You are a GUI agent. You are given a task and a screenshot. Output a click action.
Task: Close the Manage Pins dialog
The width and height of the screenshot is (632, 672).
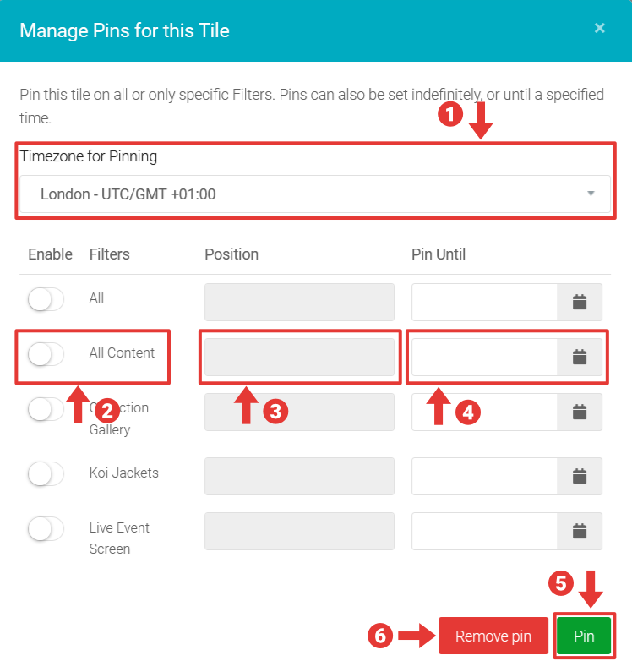pyautogui.click(x=599, y=28)
